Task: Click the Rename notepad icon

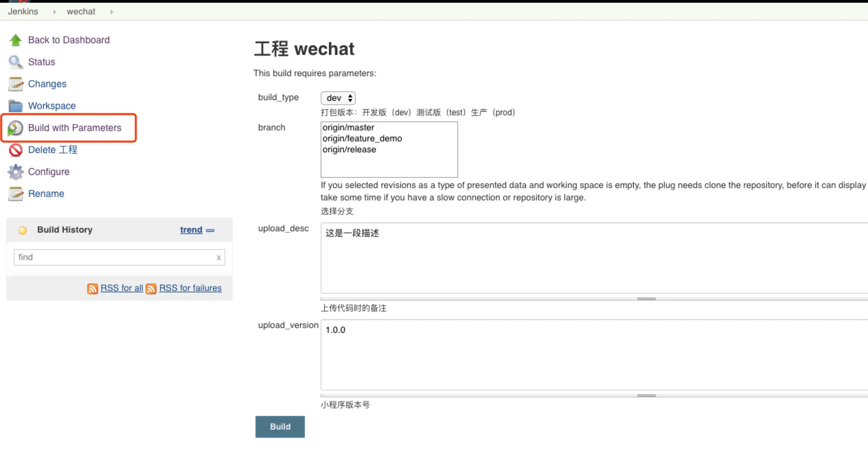Action: click(15, 194)
